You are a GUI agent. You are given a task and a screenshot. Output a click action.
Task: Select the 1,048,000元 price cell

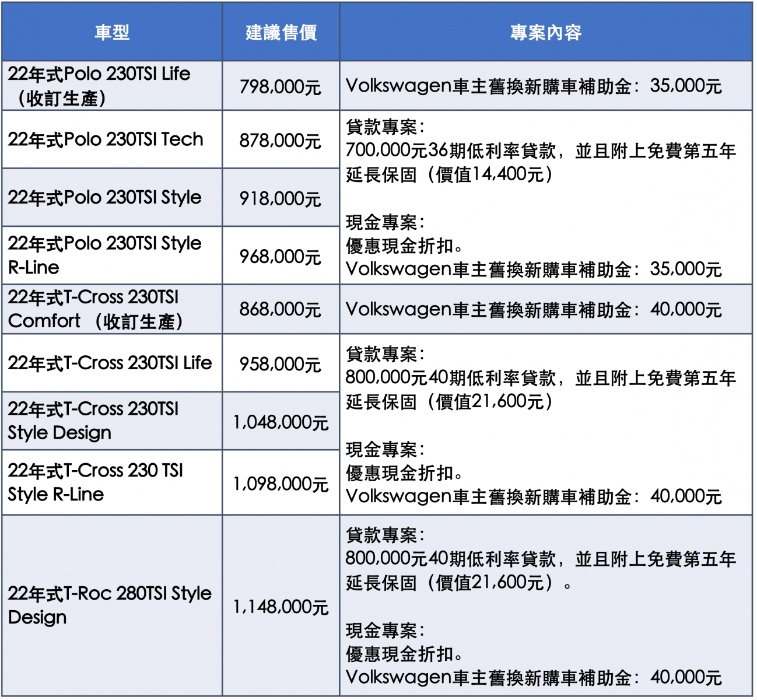[281, 421]
